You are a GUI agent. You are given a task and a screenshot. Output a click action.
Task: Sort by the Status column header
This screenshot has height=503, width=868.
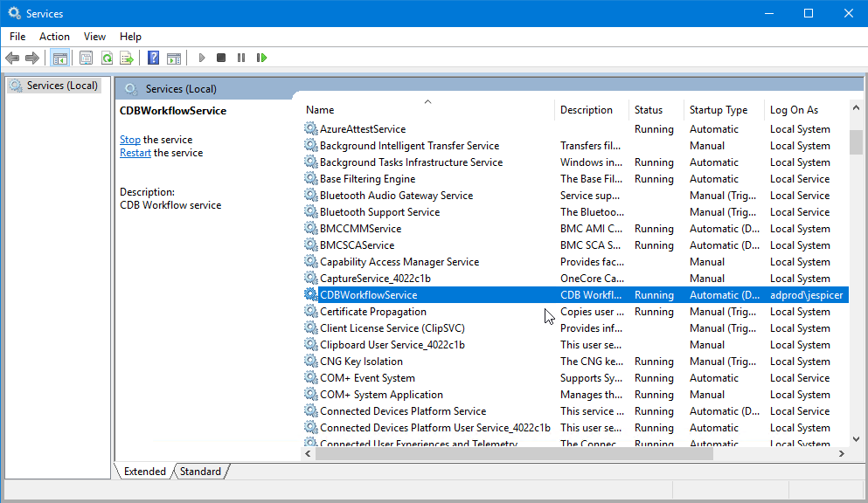pyautogui.click(x=656, y=109)
